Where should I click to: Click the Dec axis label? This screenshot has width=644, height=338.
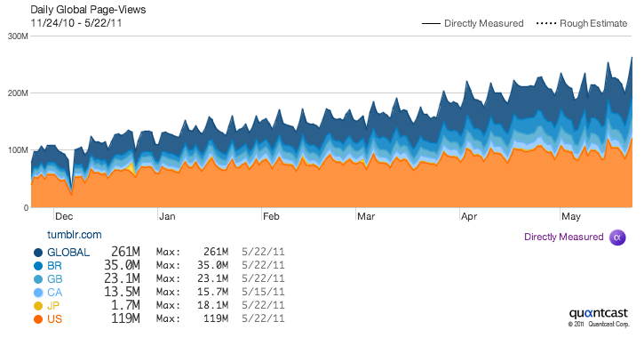[64, 216]
